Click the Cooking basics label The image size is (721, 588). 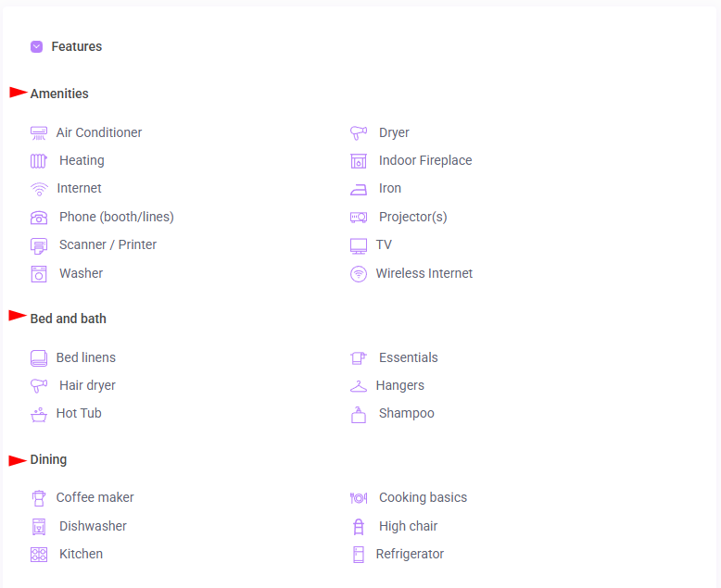423,498
